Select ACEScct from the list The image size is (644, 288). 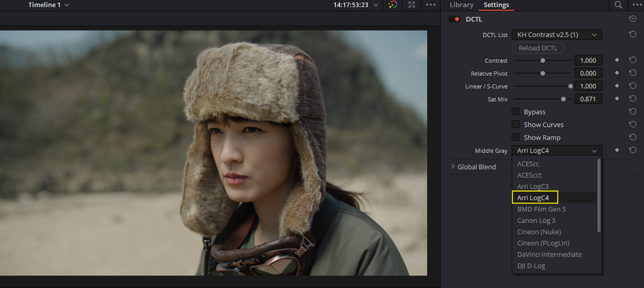554,175
